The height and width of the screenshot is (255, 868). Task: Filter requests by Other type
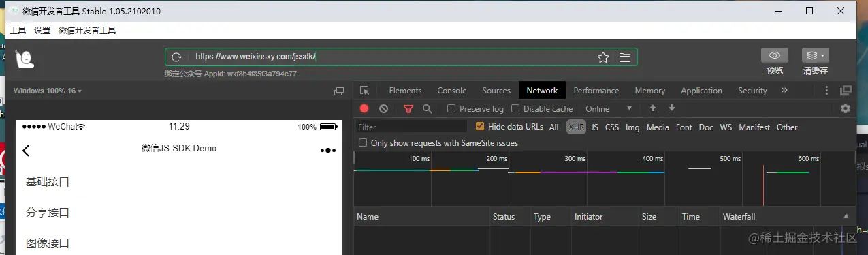click(x=787, y=127)
